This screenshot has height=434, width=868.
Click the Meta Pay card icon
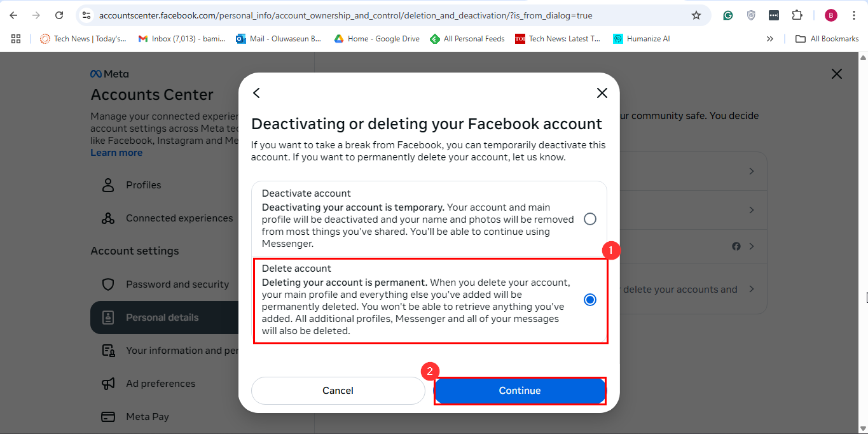pos(108,417)
